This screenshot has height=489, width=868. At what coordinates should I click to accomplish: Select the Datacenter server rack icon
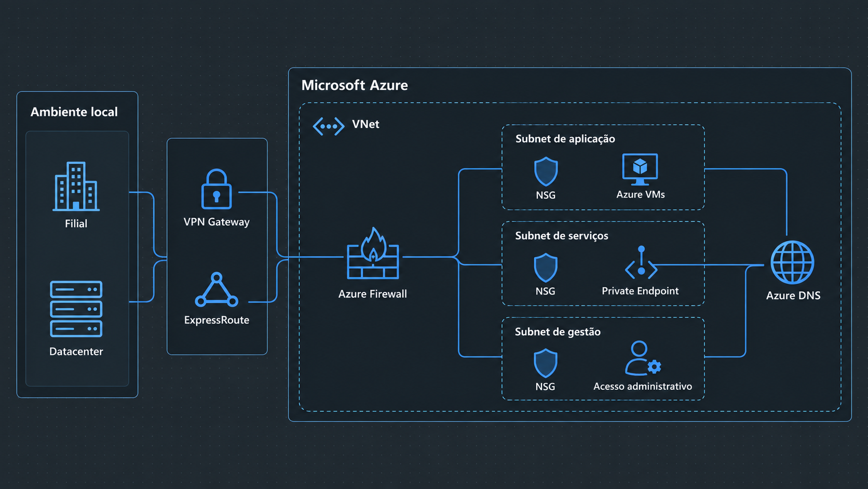click(76, 309)
